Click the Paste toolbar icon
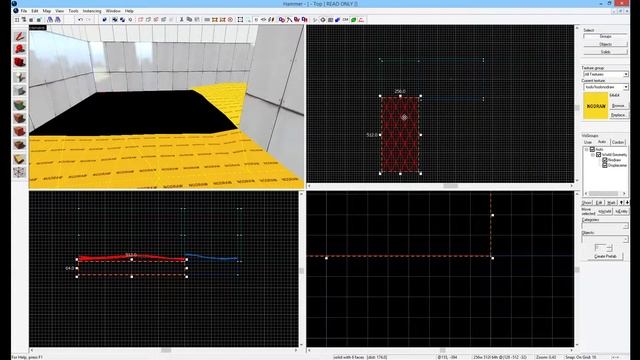The height and width of the screenshot is (360, 640). click(x=197, y=20)
